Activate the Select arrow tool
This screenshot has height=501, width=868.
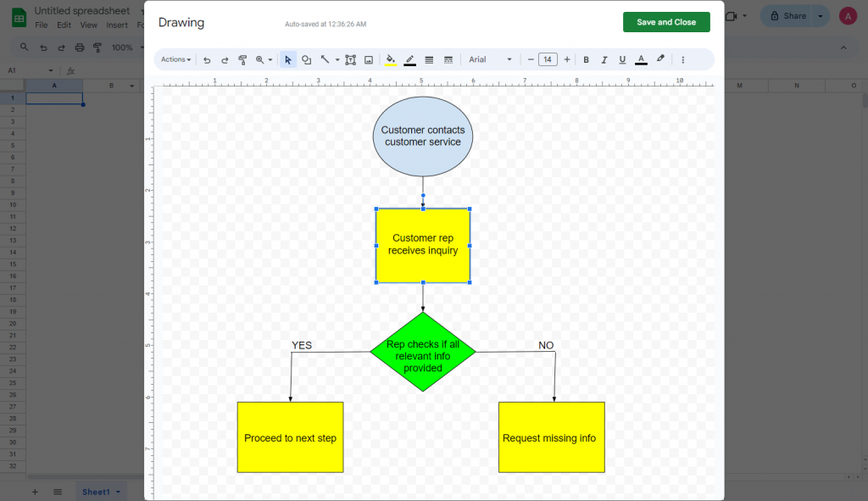coord(288,60)
